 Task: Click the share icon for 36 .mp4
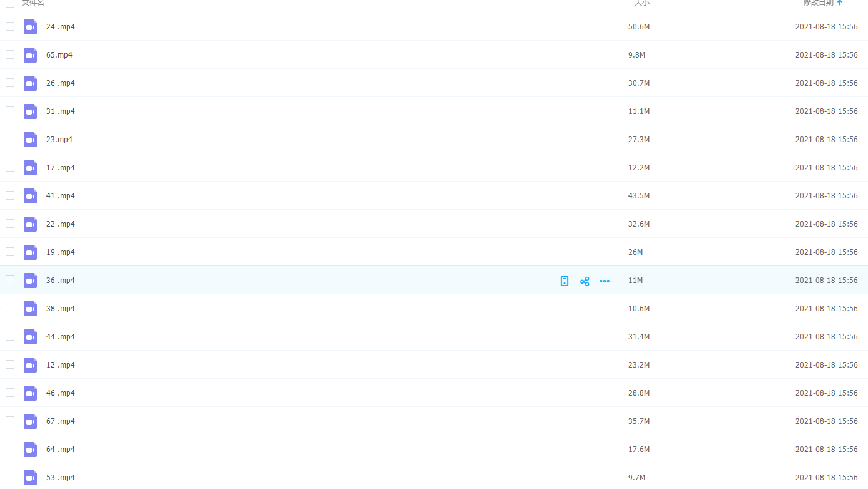(x=585, y=281)
